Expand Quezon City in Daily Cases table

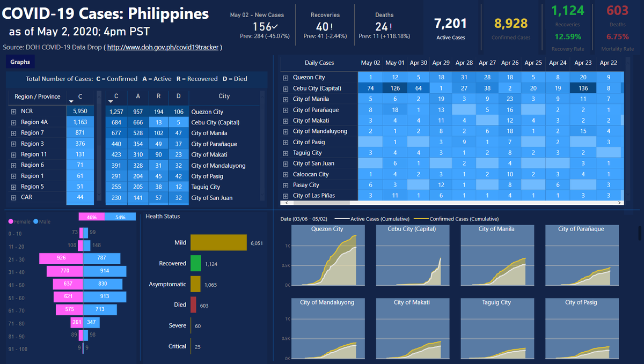(286, 78)
